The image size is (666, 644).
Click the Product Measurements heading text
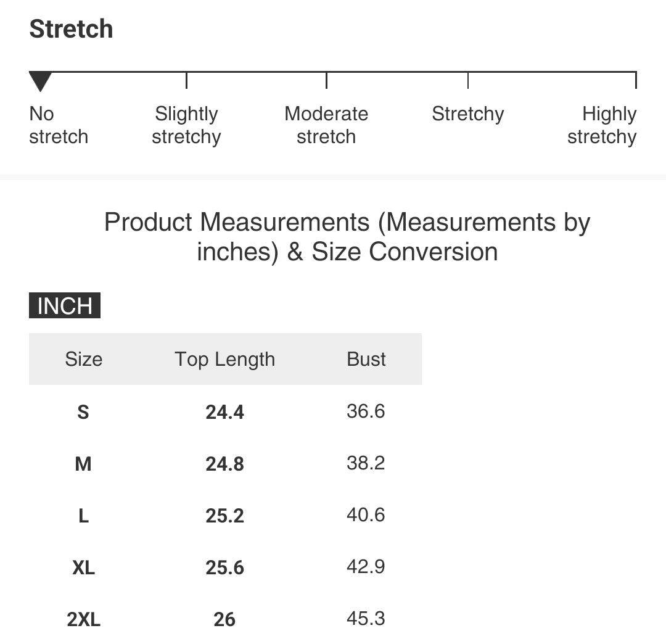click(347, 237)
